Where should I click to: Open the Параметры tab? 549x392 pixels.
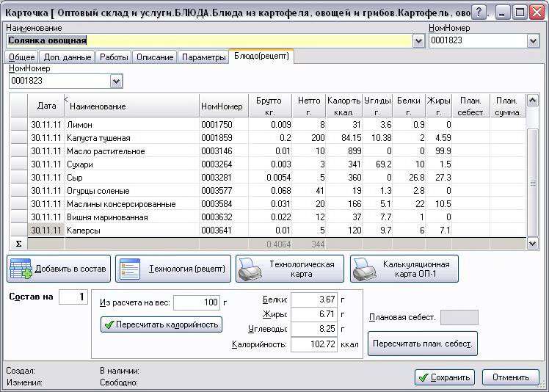[x=203, y=57]
